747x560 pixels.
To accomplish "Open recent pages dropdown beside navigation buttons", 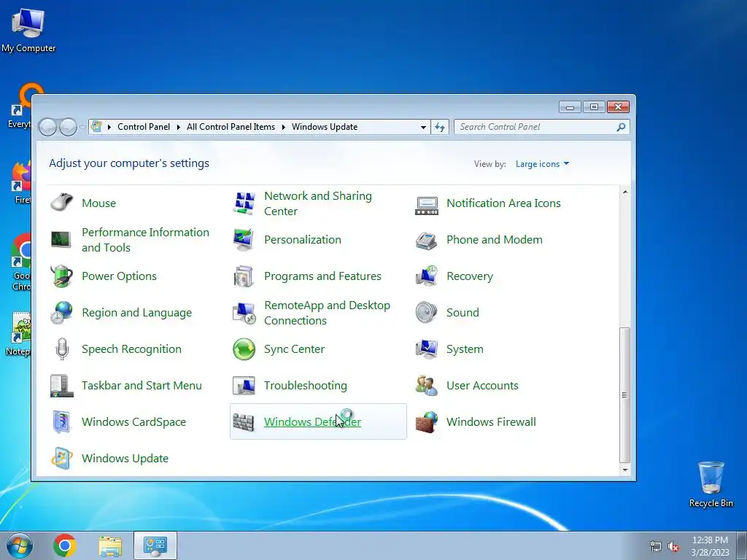I will click(83, 127).
